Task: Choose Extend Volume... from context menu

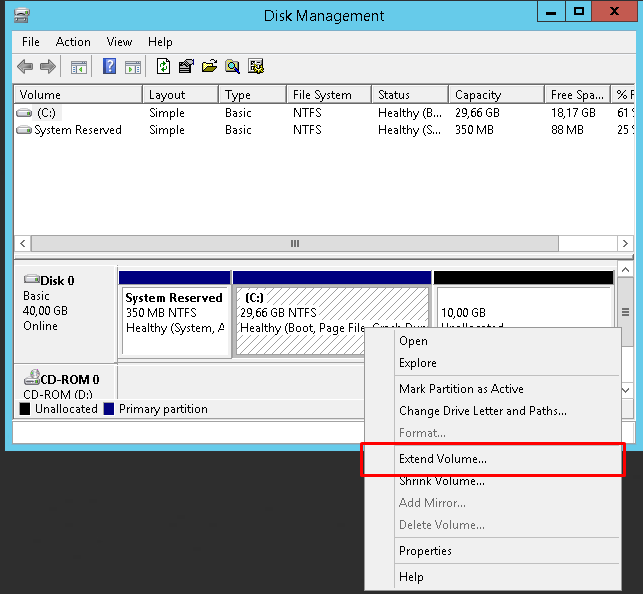Action: pyautogui.click(x=493, y=459)
